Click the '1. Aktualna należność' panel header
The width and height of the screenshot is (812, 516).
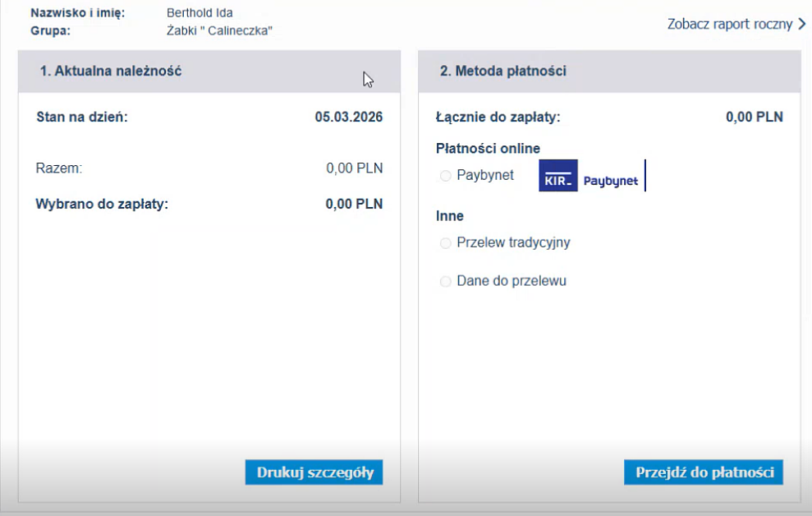[111, 71]
